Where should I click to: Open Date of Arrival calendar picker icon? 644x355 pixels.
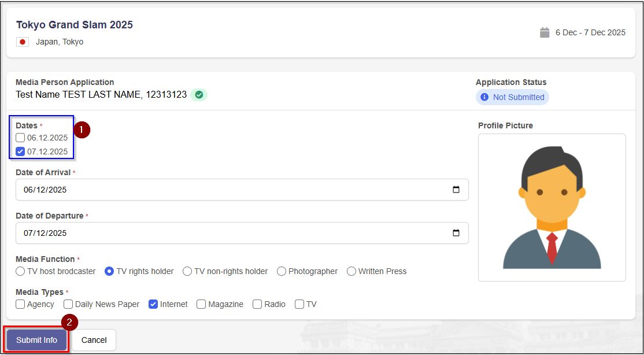pyautogui.click(x=456, y=190)
